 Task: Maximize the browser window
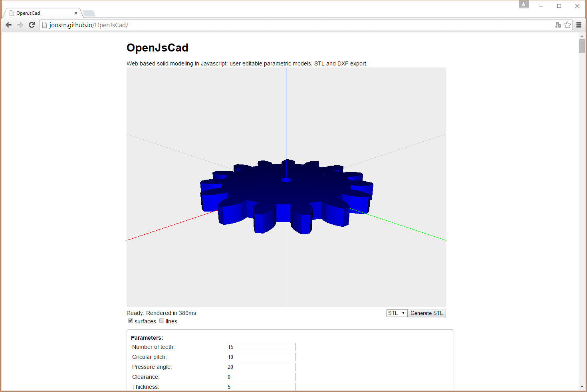pos(559,6)
